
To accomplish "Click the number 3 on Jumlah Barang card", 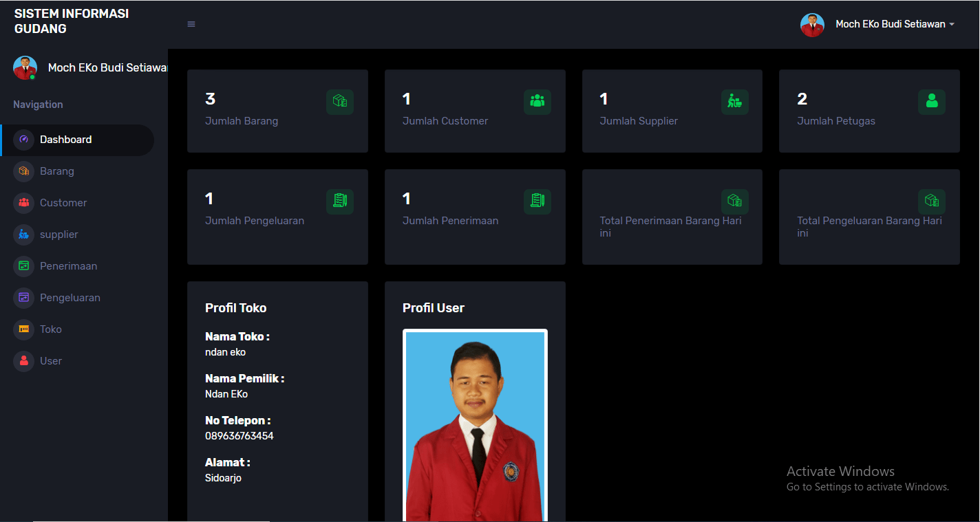I will point(211,99).
